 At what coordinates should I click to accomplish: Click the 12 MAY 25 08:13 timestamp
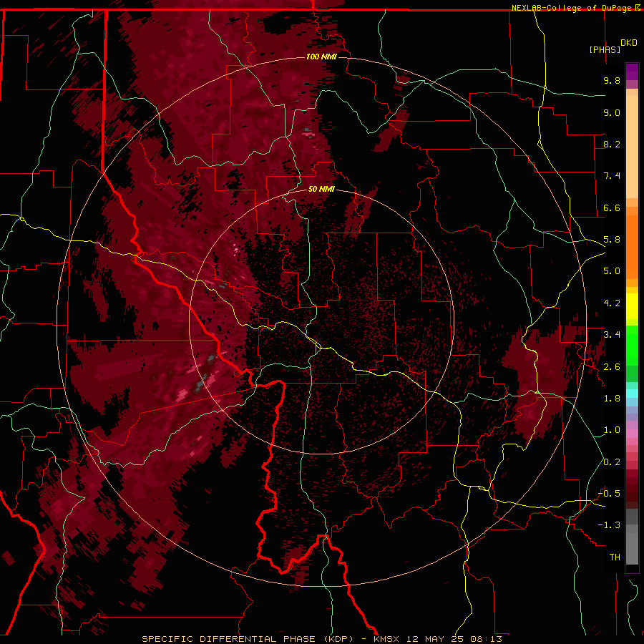454,639
